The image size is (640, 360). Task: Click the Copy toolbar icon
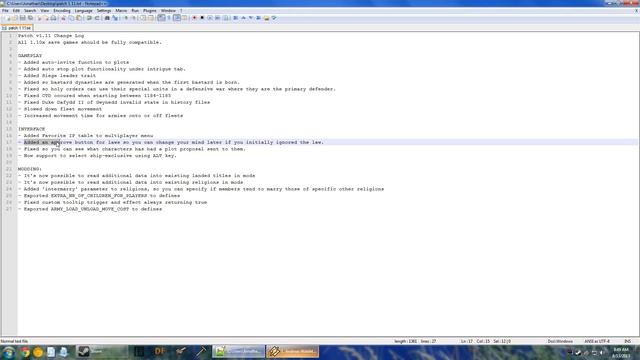click(x=71, y=18)
